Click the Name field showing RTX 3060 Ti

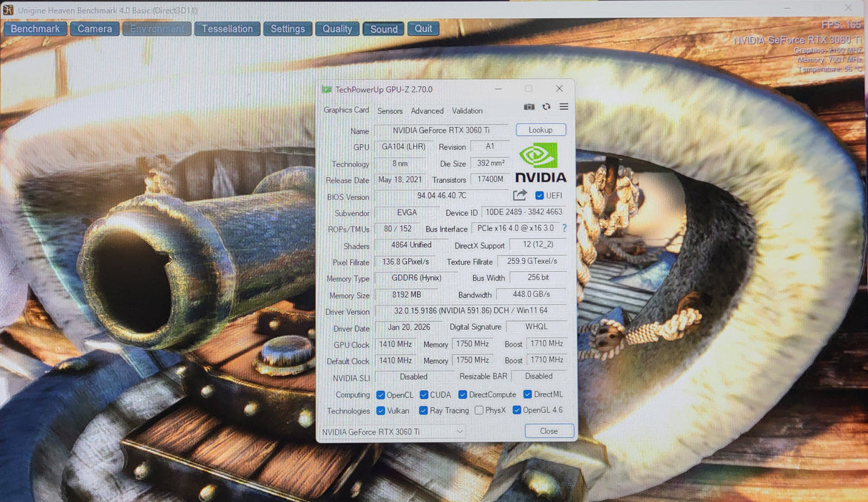pos(441,131)
